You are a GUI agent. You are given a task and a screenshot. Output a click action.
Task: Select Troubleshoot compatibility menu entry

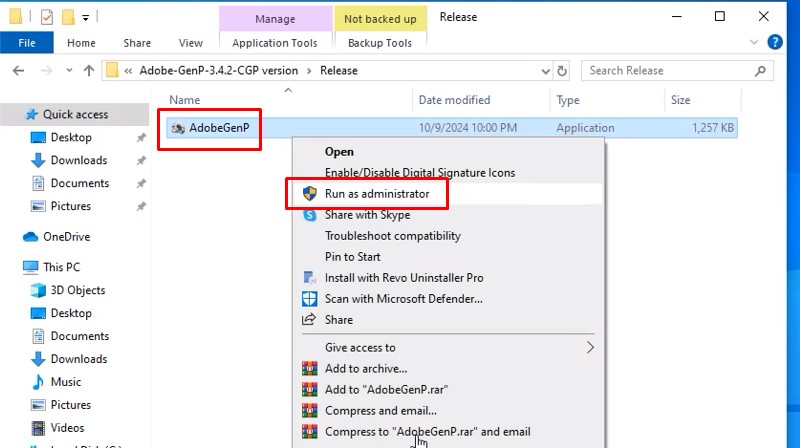click(392, 236)
